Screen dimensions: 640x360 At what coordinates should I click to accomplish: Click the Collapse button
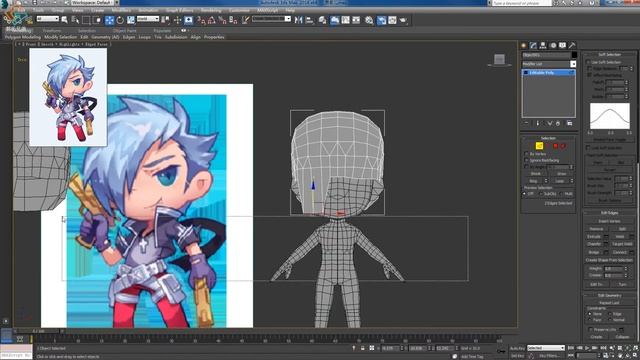point(622,337)
